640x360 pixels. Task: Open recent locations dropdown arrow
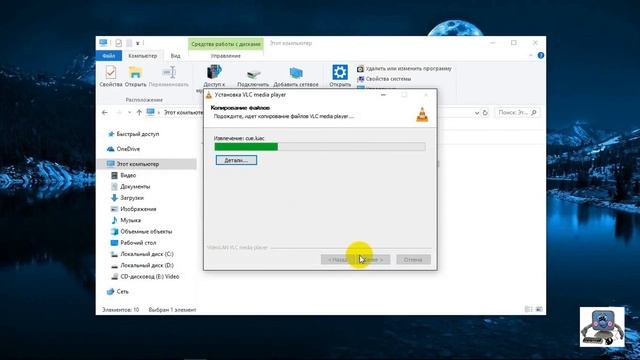pos(129,113)
